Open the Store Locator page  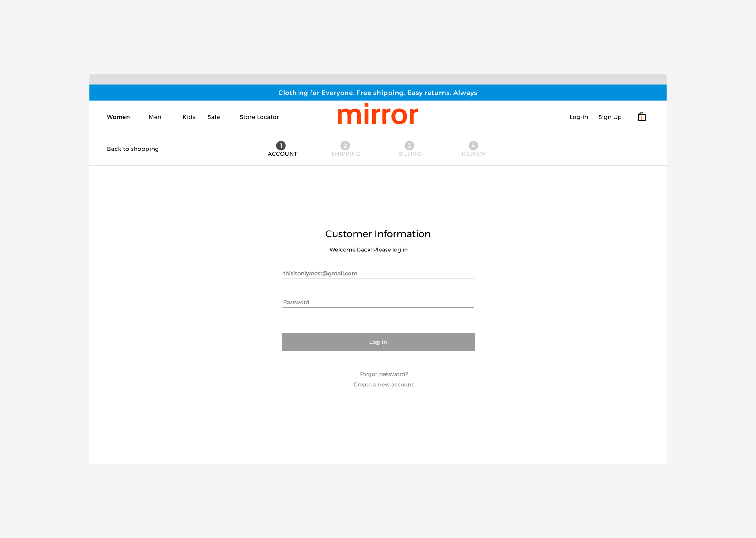coord(259,117)
